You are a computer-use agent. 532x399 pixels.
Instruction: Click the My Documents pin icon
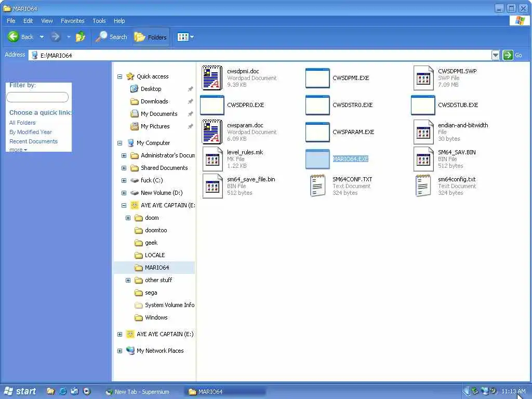[x=191, y=114]
